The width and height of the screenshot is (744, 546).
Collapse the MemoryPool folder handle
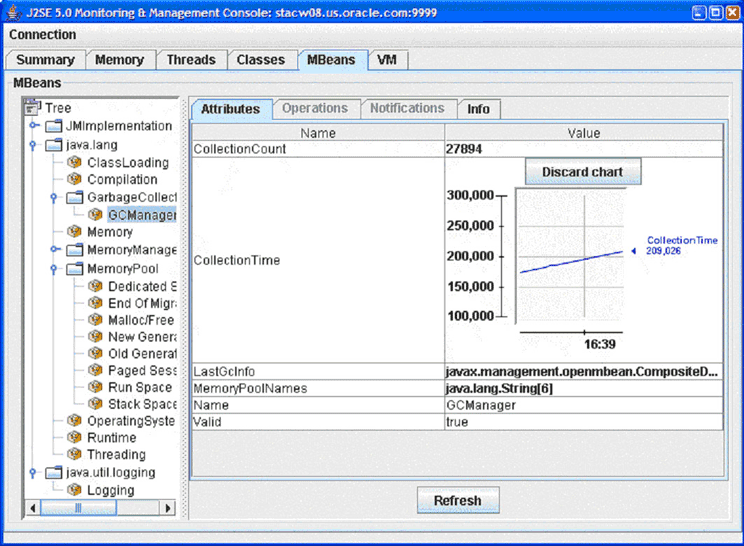coord(54,269)
